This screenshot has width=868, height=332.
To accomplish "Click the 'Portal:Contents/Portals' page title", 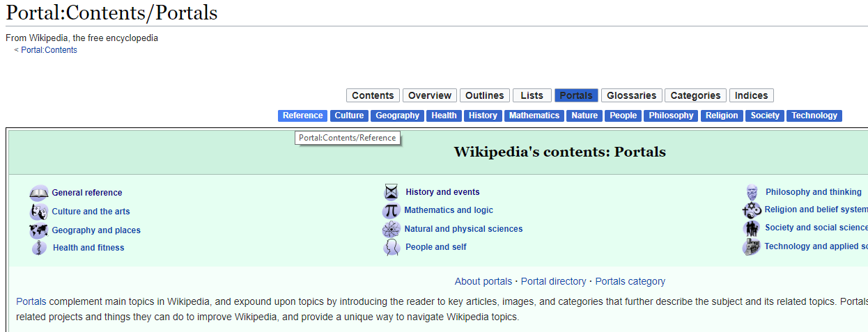I will coord(112,13).
